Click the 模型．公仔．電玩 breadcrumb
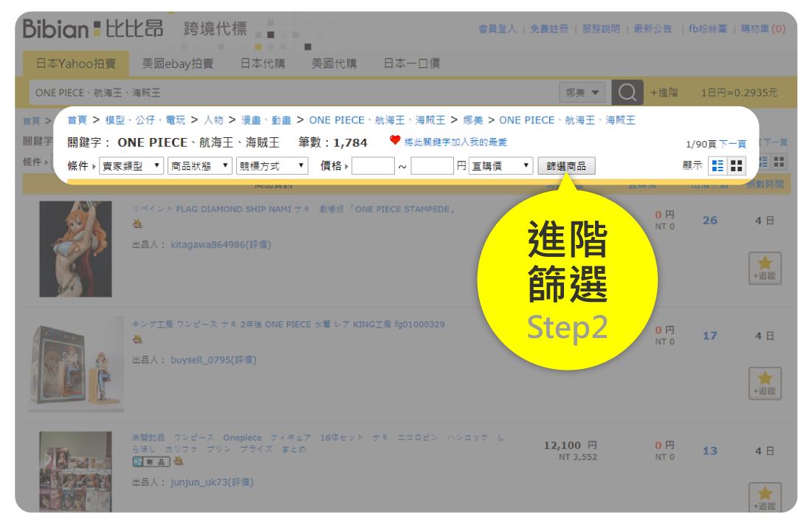Screen dimensions: 812x524 [145, 120]
